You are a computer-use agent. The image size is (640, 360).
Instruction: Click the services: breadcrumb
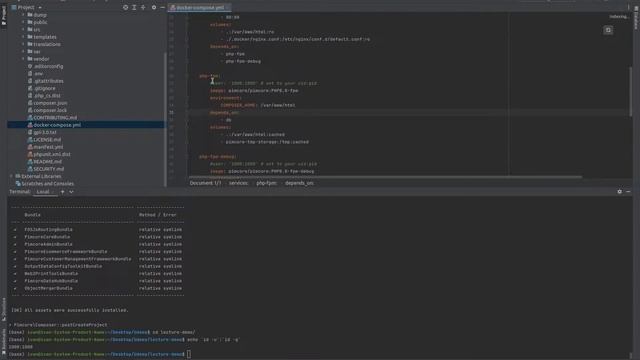(x=238, y=183)
